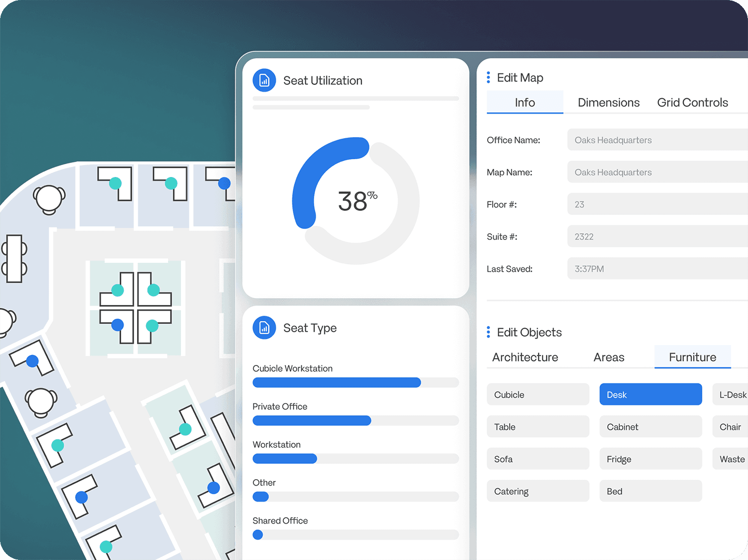Pick the Waste furniture button

click(x=731, y=459)
